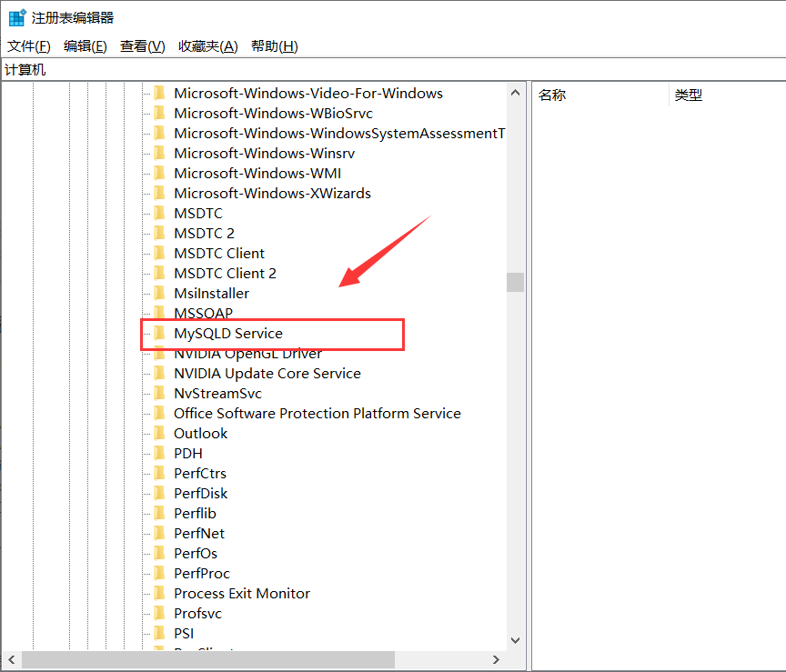Click folder icon next to MSDTC 2
The height and width of the screenshot is (672, 786).
coord(159,234)
